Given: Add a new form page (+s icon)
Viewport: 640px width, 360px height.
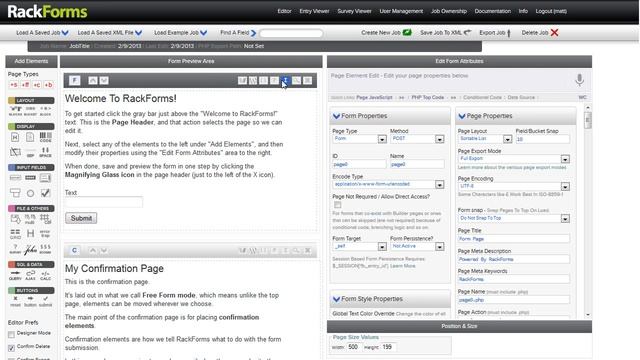Looking at the screenshot, I should pyautogui.click(x=13, y=85).
